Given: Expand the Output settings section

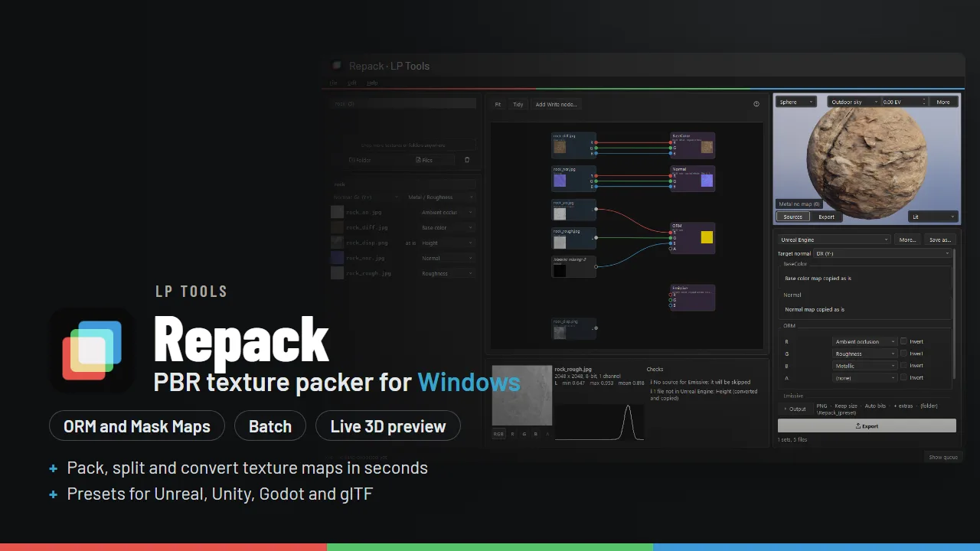Looking at the screenshot, I should tap(795, 409).
